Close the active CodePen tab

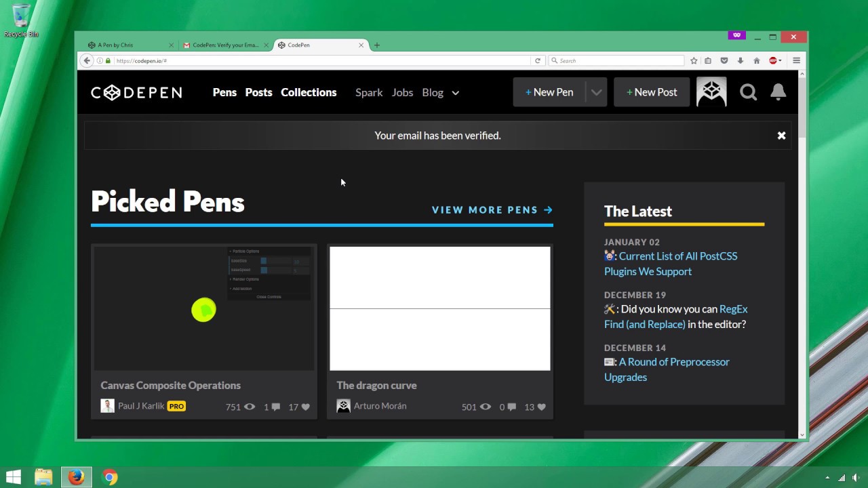(361, 45)
